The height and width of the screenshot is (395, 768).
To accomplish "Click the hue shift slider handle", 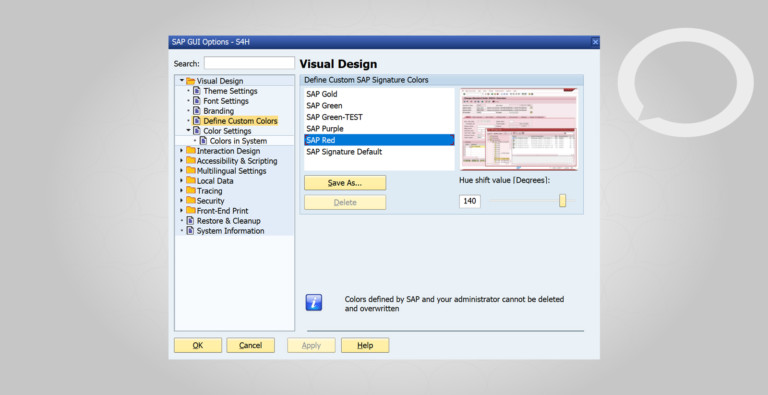I will tap(562, 200).
